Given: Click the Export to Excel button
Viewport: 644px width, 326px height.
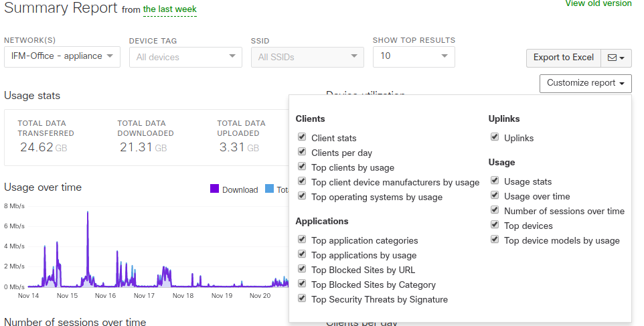Looking at the screenshot, I should point(564,58).
